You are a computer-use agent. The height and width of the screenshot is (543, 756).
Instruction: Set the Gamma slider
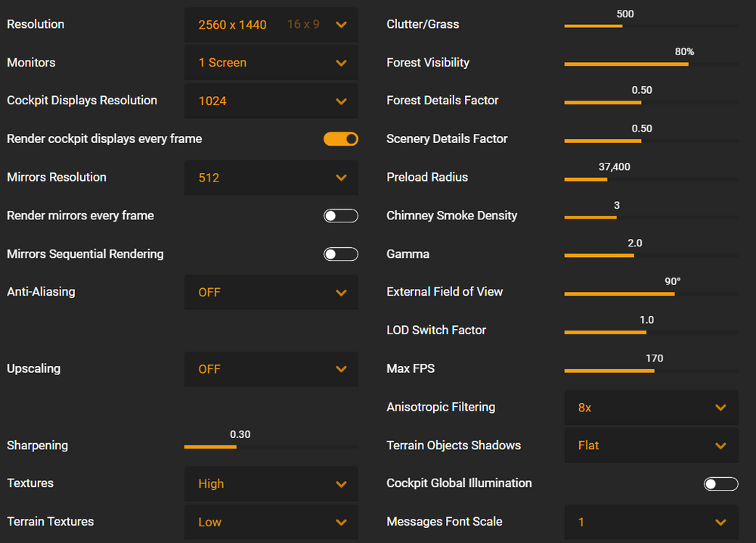634,256
